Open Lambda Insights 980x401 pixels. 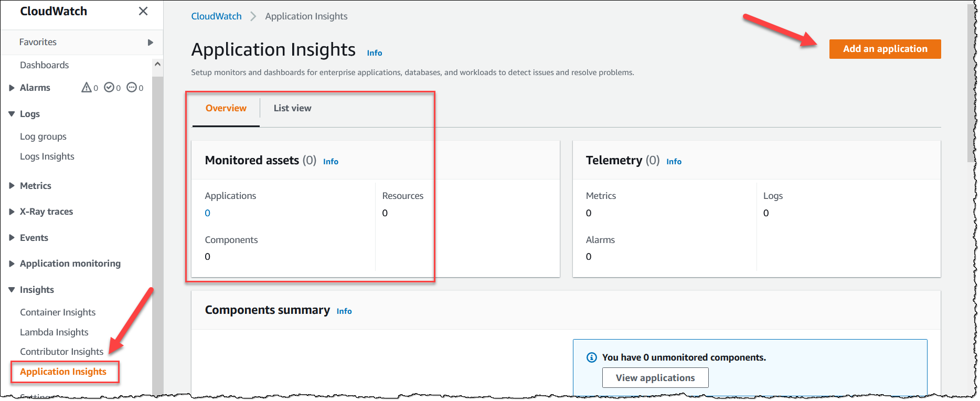(54, 332)
